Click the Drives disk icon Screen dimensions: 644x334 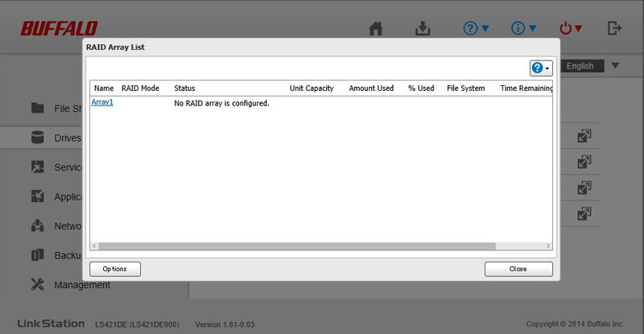click(x=37, y=137)
